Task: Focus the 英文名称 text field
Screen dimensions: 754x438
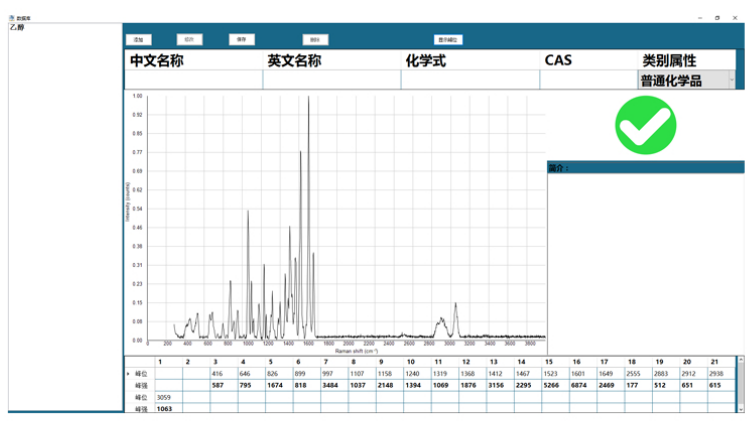Action: coord(331,80)
